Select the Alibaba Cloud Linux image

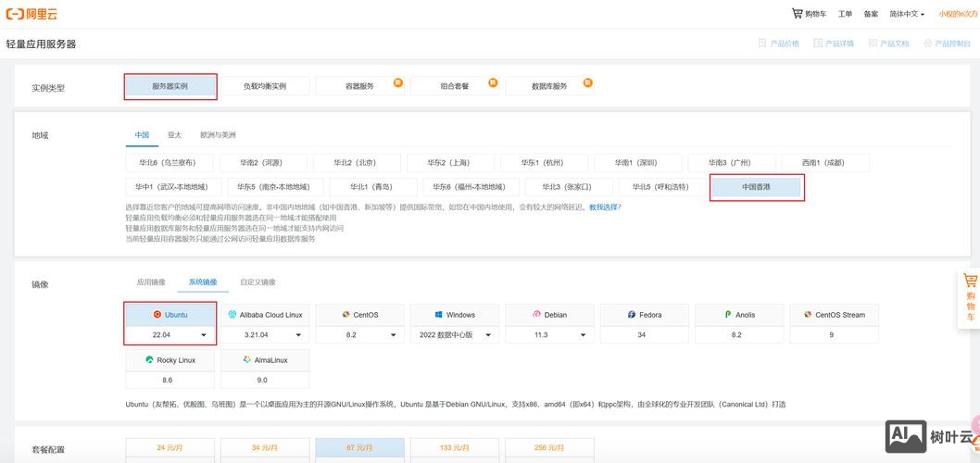point(266,315)
